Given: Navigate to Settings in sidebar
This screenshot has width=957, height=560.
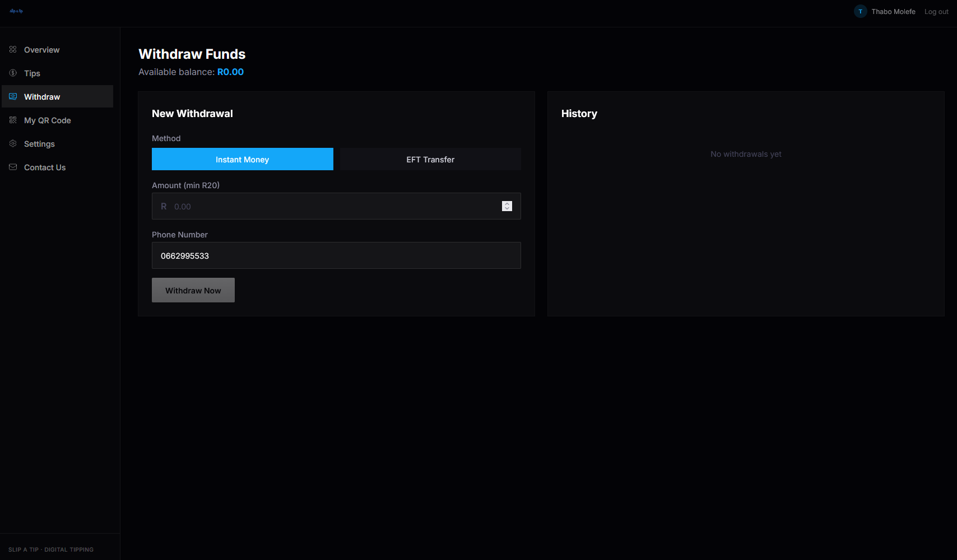Looking at the screenshot, I should [39, 144].
